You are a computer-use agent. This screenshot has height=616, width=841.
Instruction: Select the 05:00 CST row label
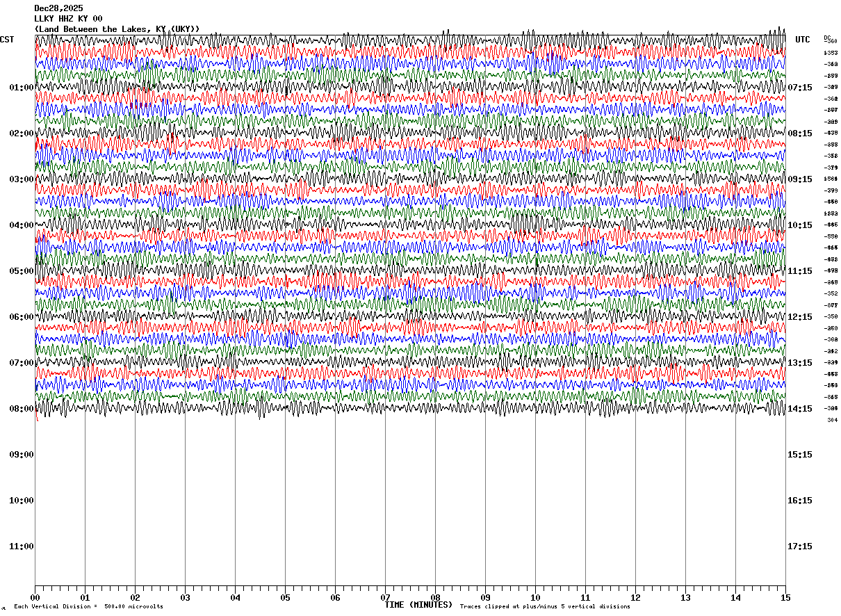click(x=22, y=271)
